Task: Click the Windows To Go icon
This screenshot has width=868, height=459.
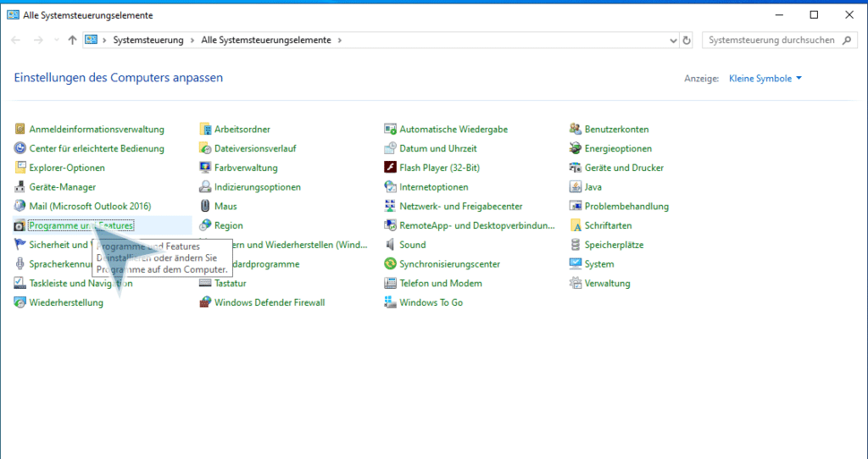Action: (390, 302)
